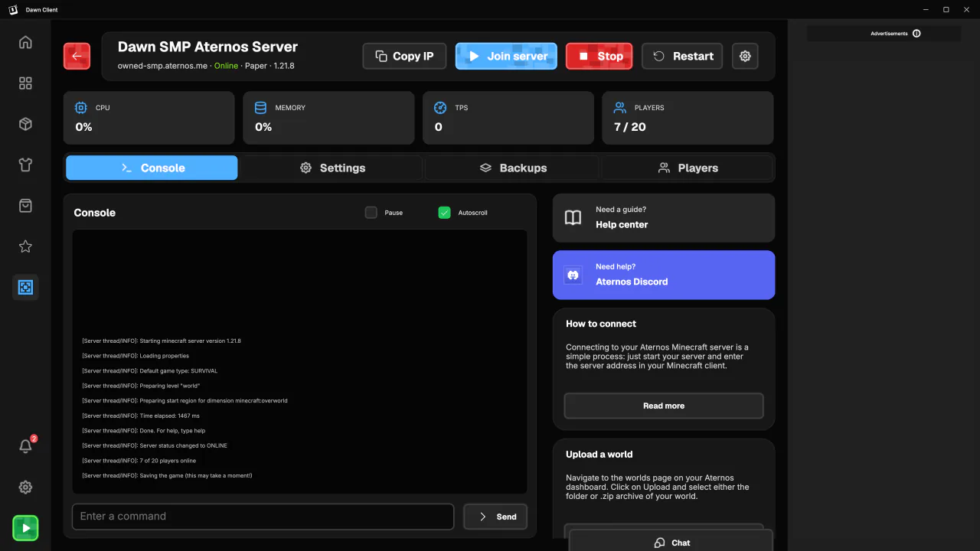Click log line 'Starting minecraft server version 1.21.8'
Image resolution: width=980 pixels, height=551 pixels.
tap(162, 341)
